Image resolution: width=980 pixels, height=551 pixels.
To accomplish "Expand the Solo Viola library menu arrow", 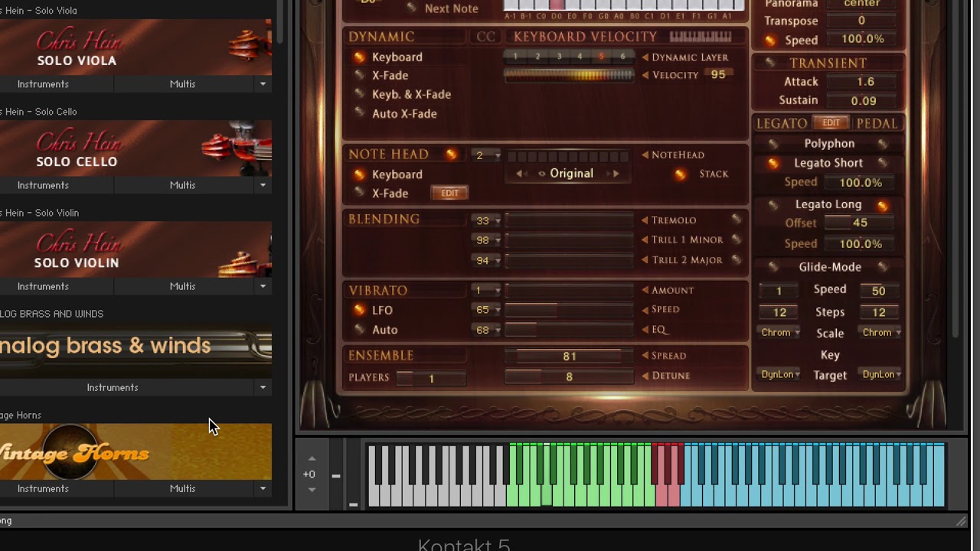I will (263, 84).
